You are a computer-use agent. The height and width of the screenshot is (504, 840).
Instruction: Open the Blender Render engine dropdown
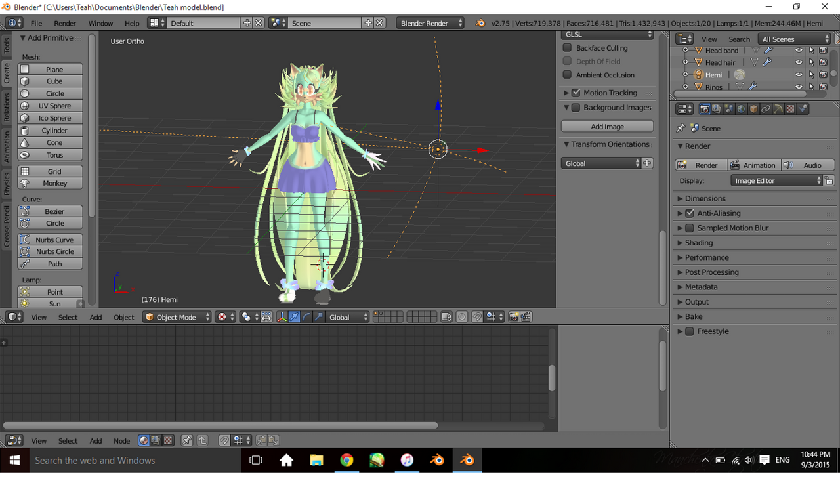coord(430,23)
